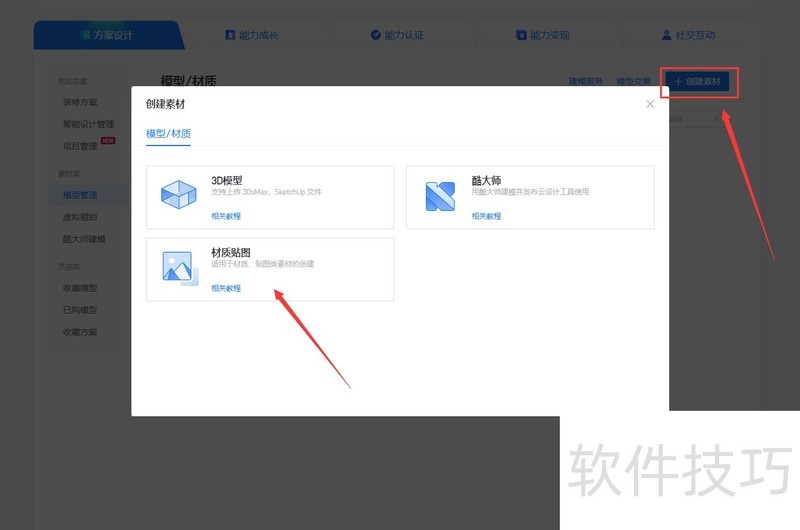The height and width of the screenshot is (530, 800).
Task: Click the 3D模型 cube icon
Action: pos(179,196)
